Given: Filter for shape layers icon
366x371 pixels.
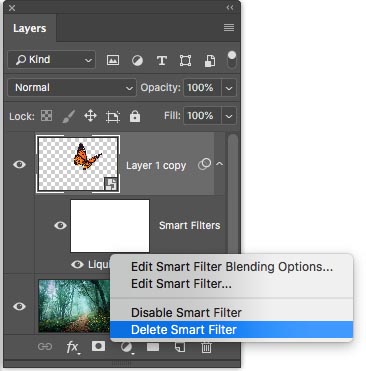Looking at the screenshot, I should (185, 61).
